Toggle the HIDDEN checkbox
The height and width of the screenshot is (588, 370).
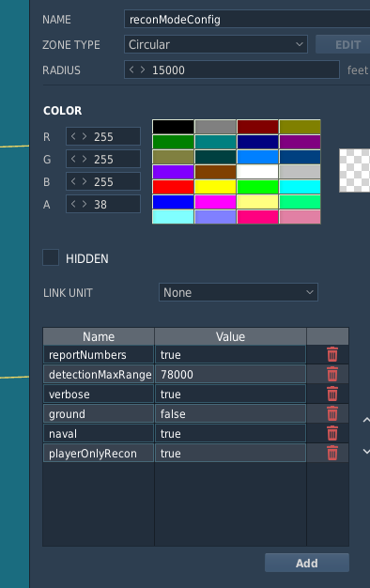point(51,257)
